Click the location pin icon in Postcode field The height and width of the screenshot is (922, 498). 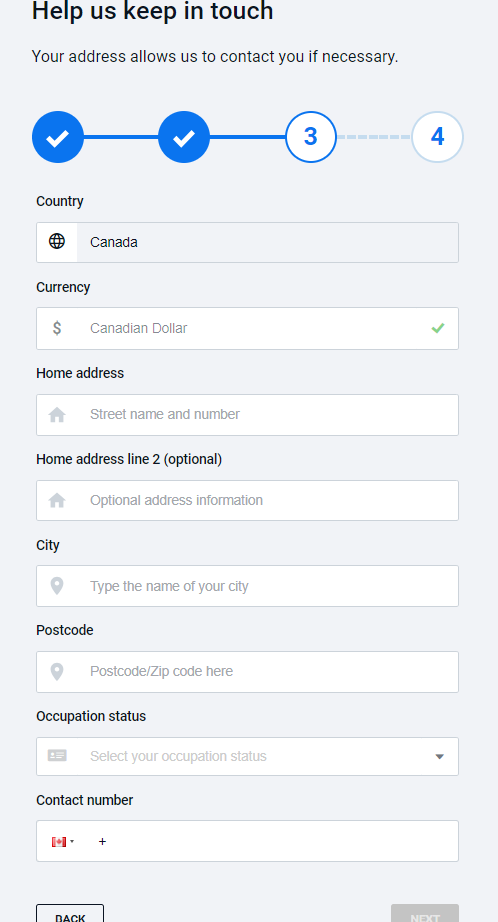pyautogui.click(x=57, y=672)
